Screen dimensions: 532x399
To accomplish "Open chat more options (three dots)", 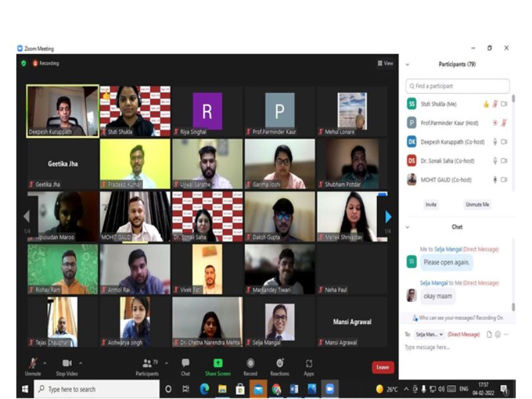I will (506, 334).
